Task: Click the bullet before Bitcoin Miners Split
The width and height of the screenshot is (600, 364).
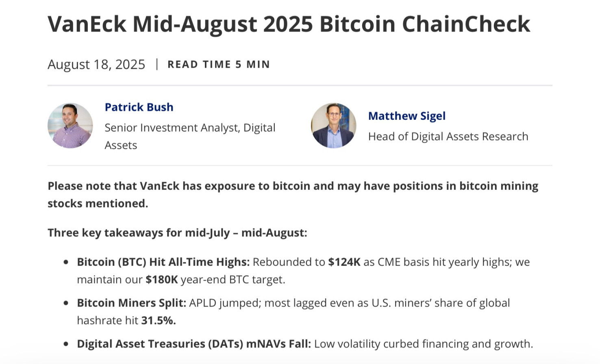Action: tap(66, 303)
